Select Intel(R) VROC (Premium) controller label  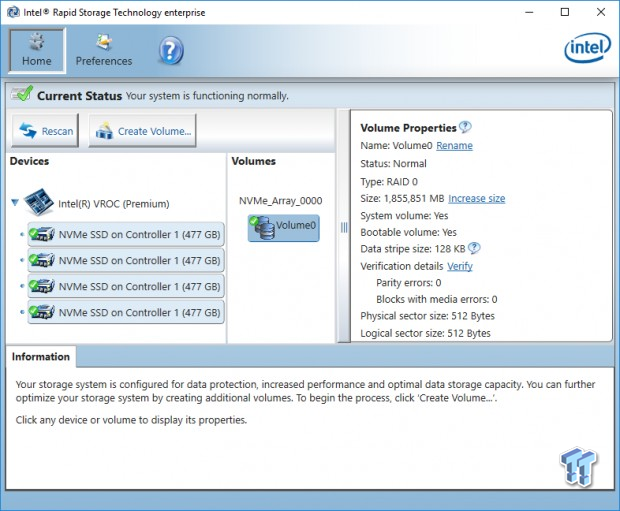point(114,204)
